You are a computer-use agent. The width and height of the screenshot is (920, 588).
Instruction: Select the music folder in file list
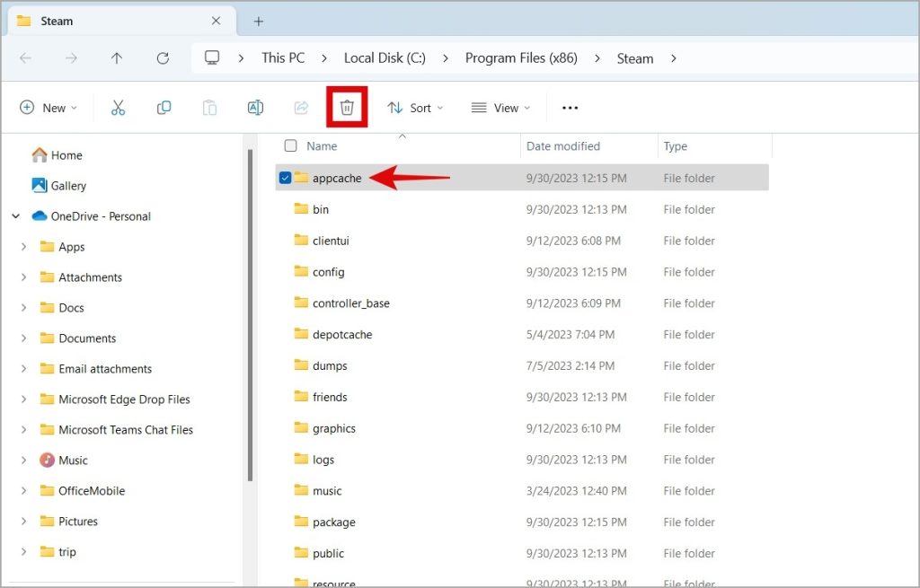(x=327, y=491)
